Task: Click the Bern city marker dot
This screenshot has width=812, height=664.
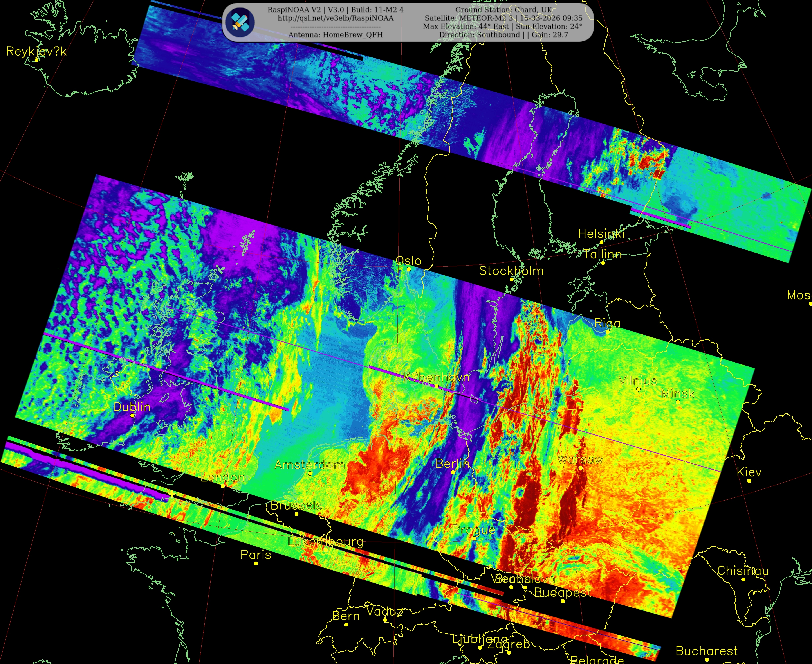Action: [x=346, y=625]
